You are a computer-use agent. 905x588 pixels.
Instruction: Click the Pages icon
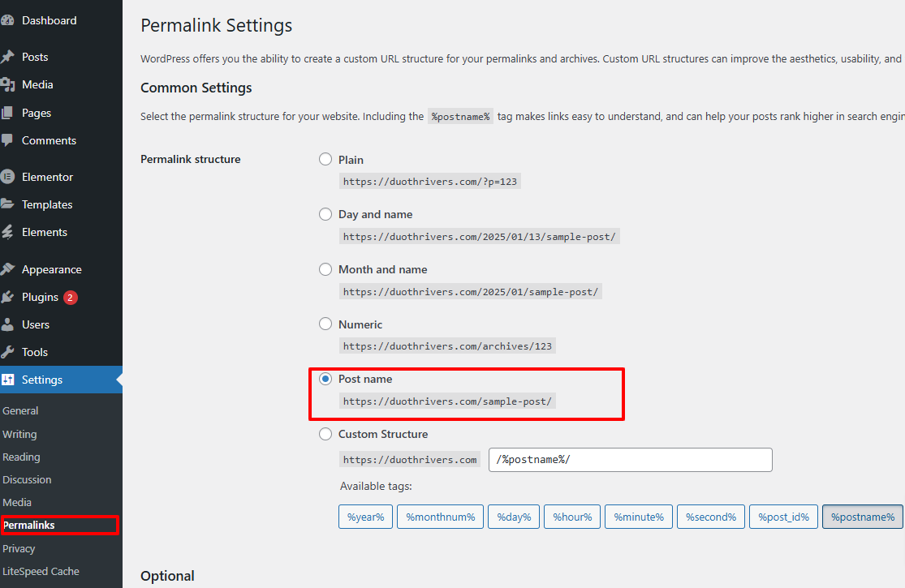(x=7, y=113)
